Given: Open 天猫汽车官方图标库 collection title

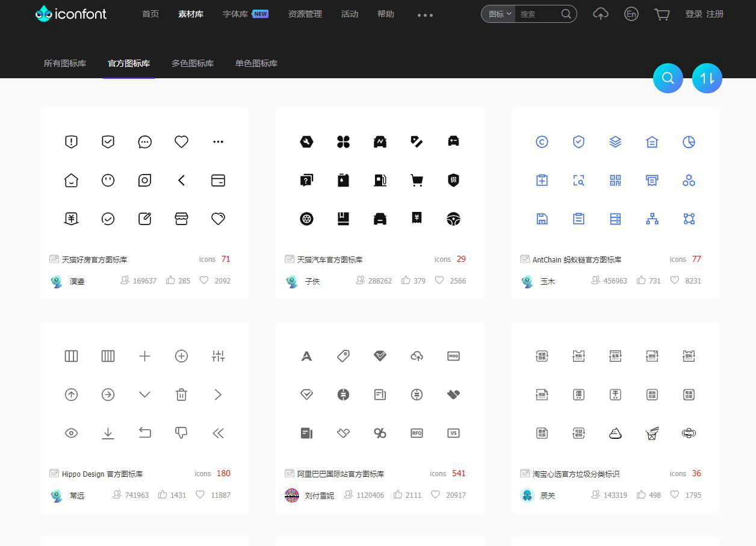Looking at the screenshot, I should 330,259.
